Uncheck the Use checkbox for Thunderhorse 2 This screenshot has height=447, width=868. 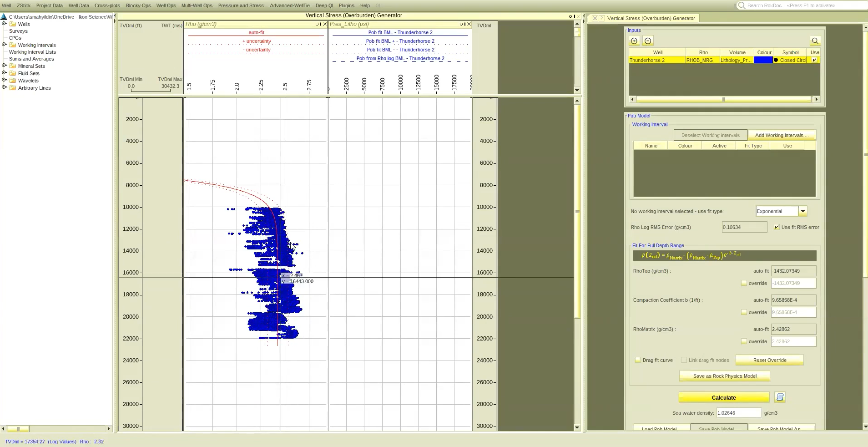click(814, 60)
